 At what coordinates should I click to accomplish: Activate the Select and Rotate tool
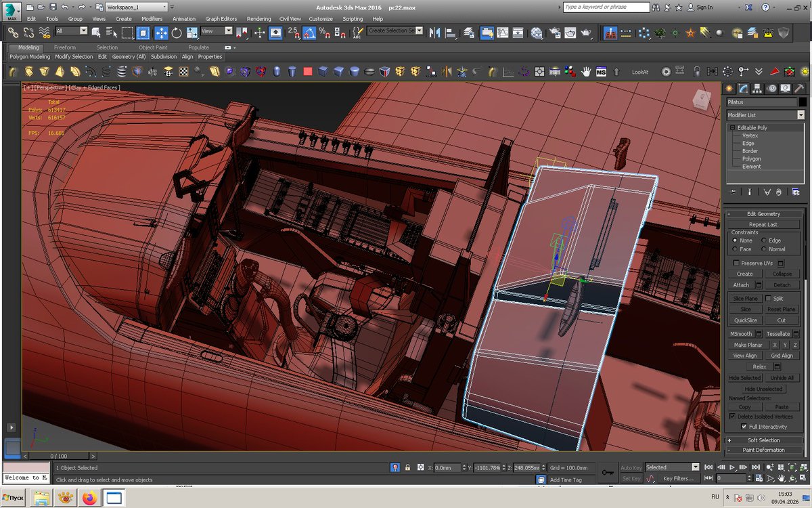coord(177,32)
